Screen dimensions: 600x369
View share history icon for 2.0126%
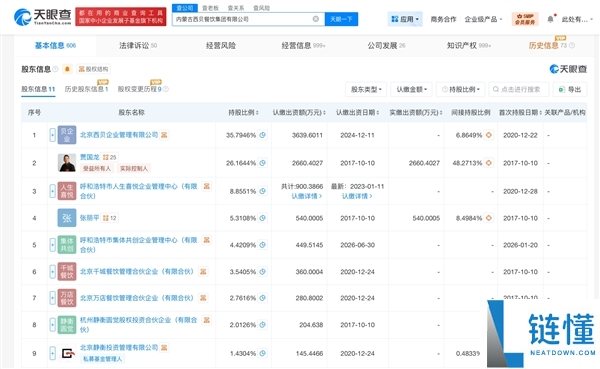point(262,325)
